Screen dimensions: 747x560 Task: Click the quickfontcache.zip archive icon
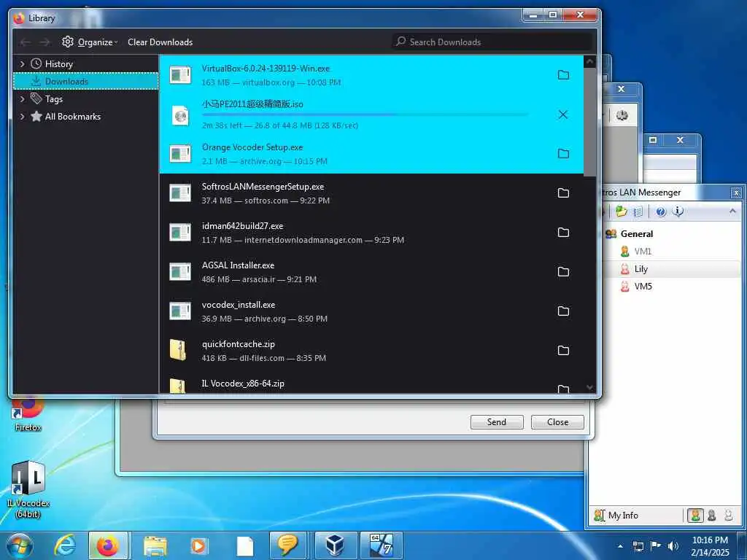click(x=178, y=350)
